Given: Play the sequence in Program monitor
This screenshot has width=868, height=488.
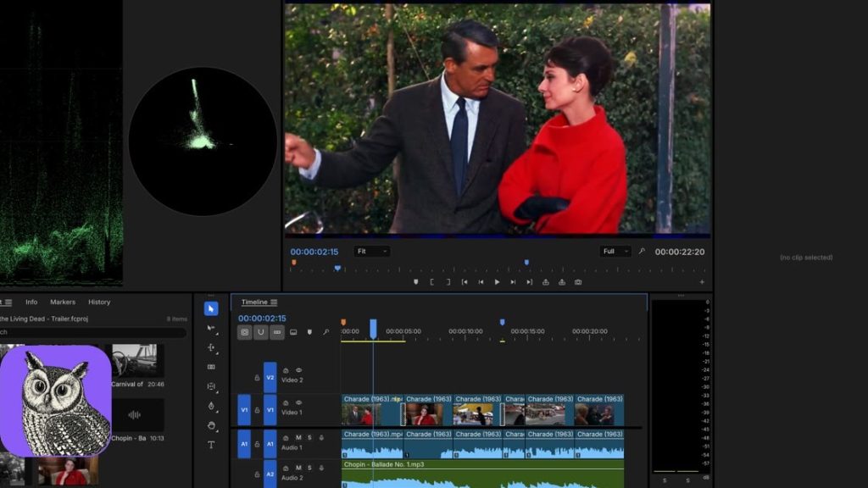Looking at the screenshot, I should [497, 282].
